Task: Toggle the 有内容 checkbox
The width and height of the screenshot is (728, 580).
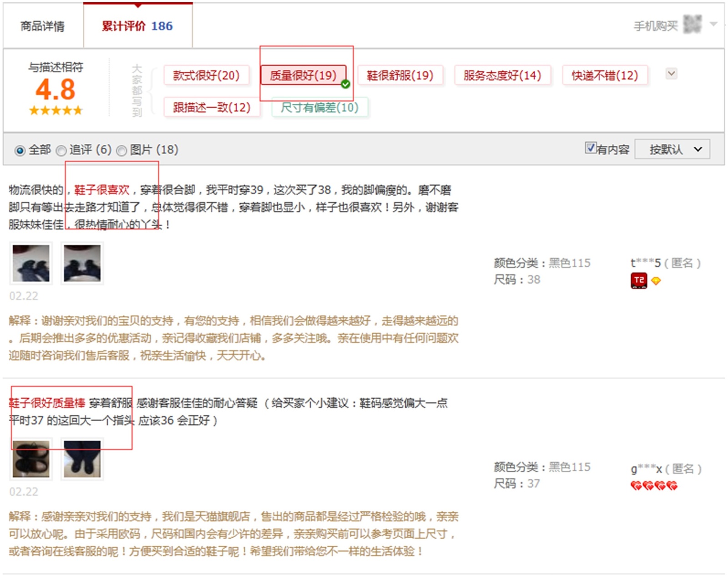Action: (590, 148)
